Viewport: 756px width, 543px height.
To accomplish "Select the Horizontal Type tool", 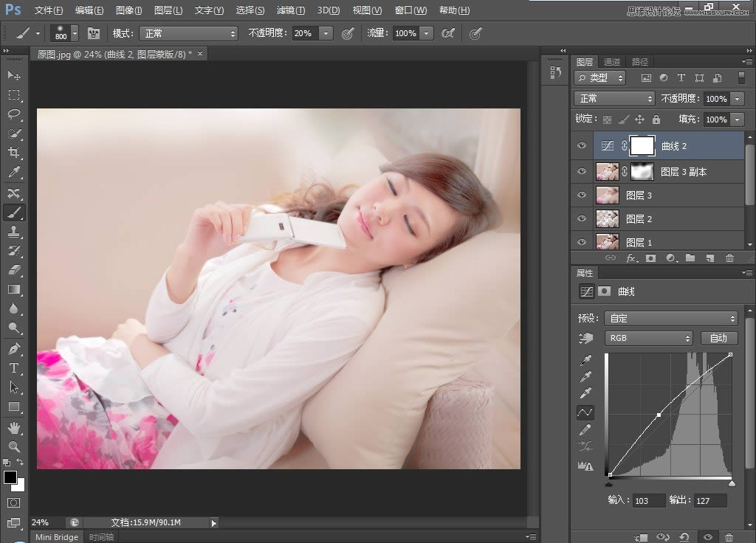I will [14, 367].
